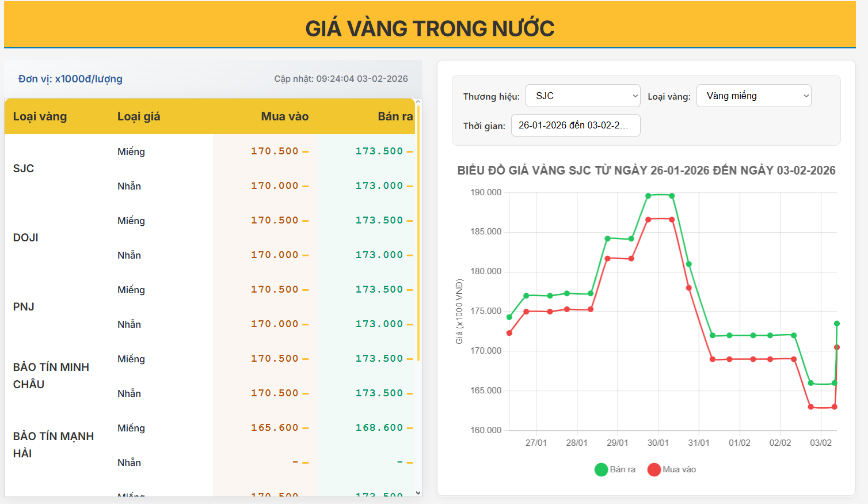Toggle the Mua vào legend item
868x504 pixels.
[x=672, y=469]
